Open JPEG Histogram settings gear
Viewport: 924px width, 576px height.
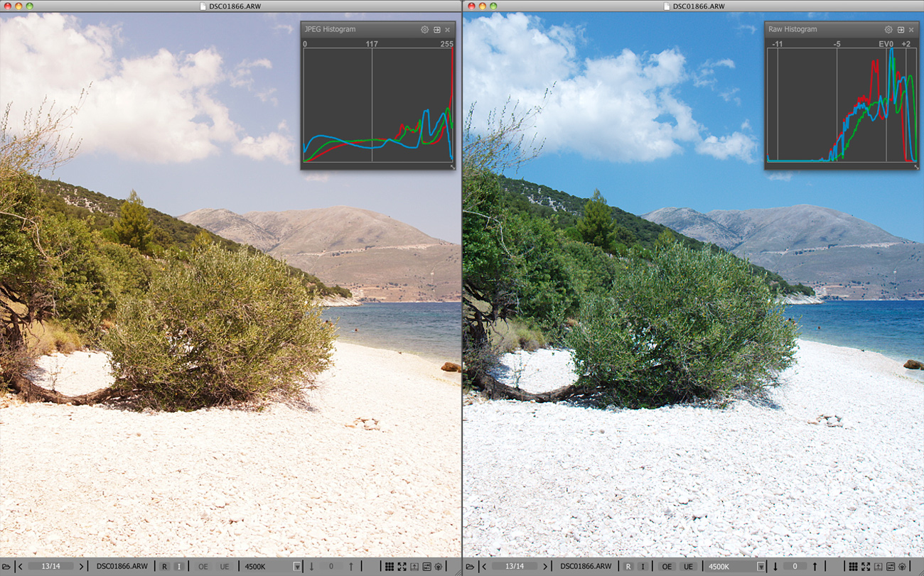pyautogui.click(x=424, y=30)
